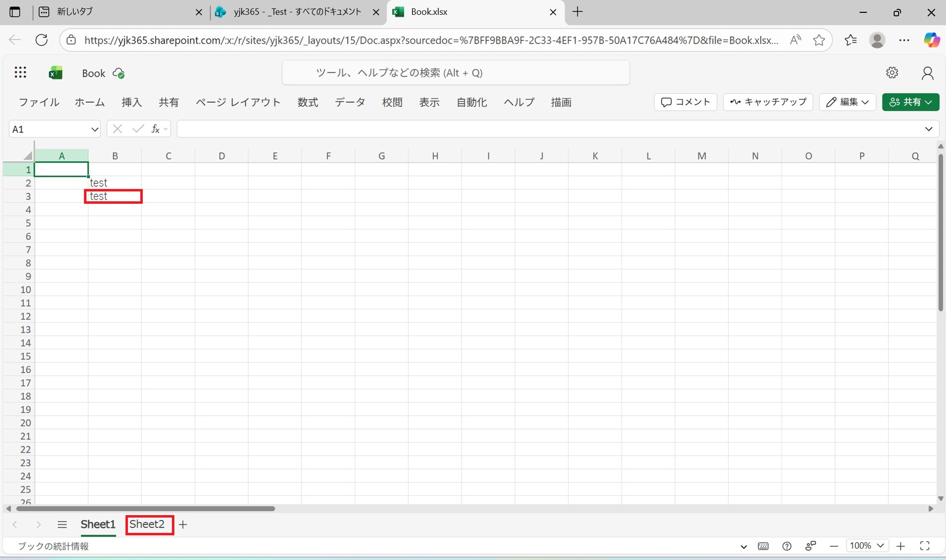
Task: Click zoom in plus on zoom slider
Action: click(x=901, y=546)
